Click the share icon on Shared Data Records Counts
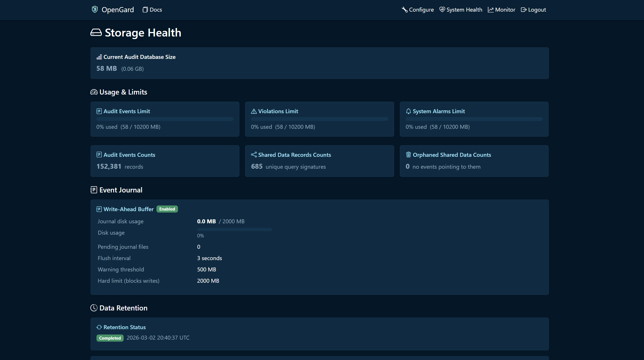This screenshot has width=644, height=360. (x=254, y=155)
